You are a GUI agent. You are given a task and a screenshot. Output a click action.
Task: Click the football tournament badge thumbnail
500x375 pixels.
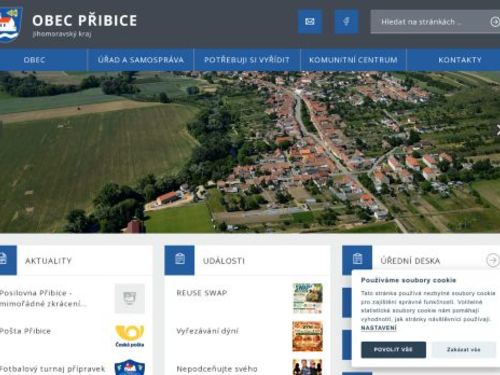click(130, 367)
